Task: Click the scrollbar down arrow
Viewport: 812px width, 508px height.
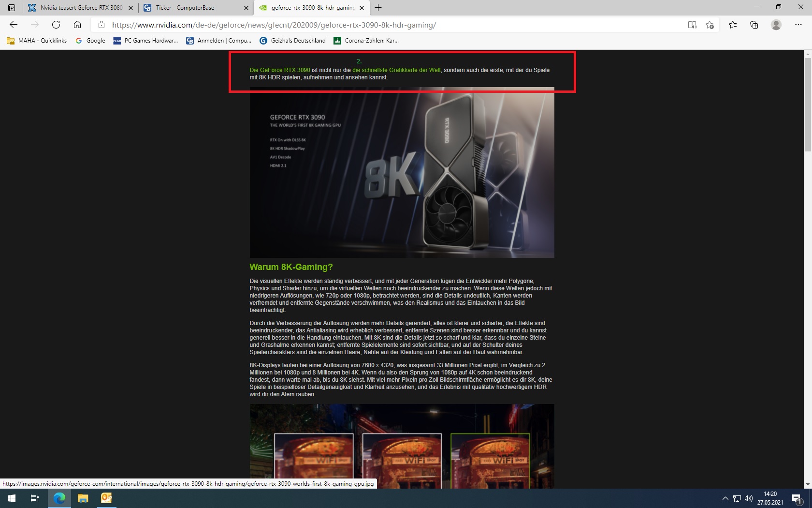Action: (x=808, y=484)
